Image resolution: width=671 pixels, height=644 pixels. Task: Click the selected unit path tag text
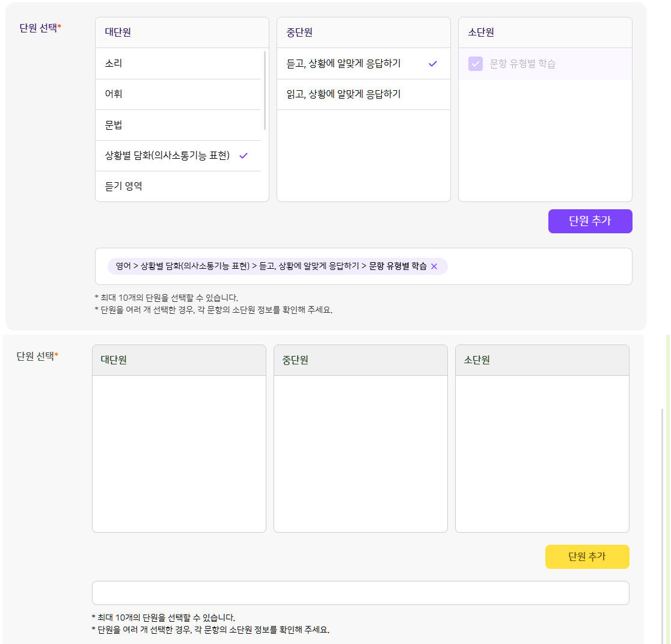pyautogui.click(x=271, y=266)
